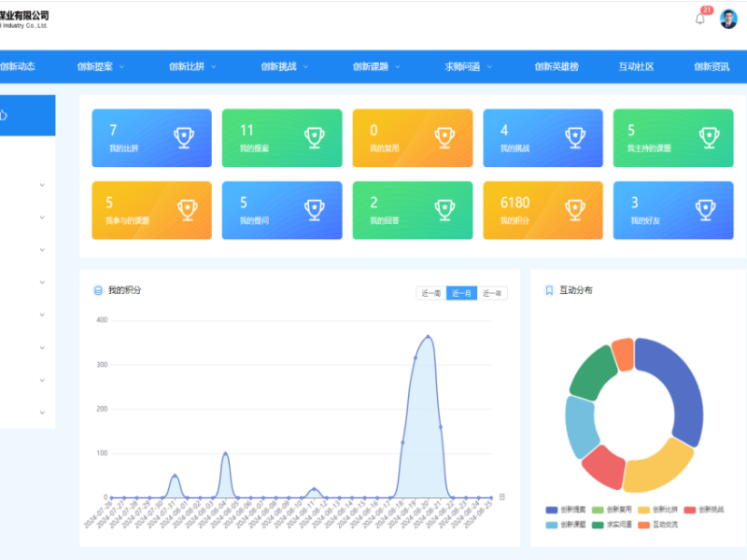Click the trophy icon on 我的复用 card
Image resolution: width=747 pixels, height=560 pixels.
point(444,138)
